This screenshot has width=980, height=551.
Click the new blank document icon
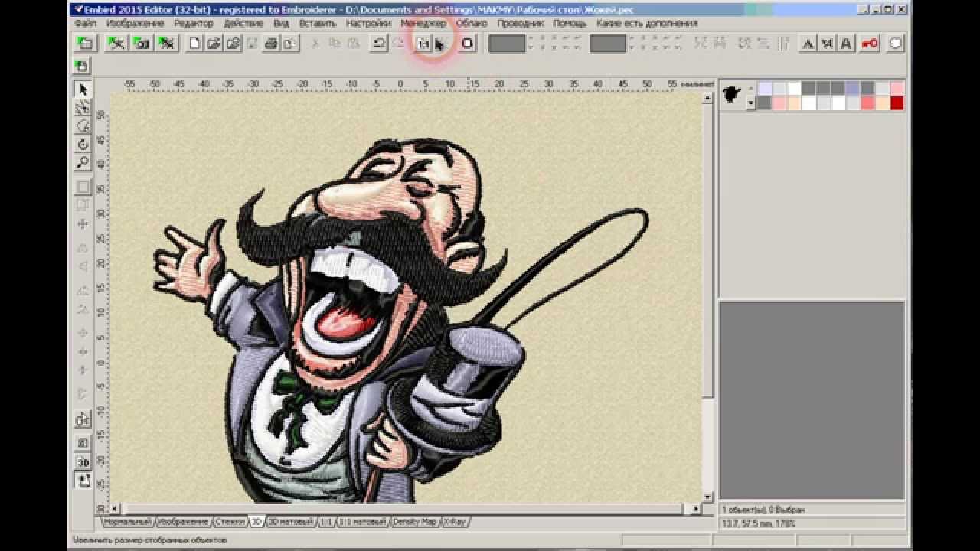[194, 44]
